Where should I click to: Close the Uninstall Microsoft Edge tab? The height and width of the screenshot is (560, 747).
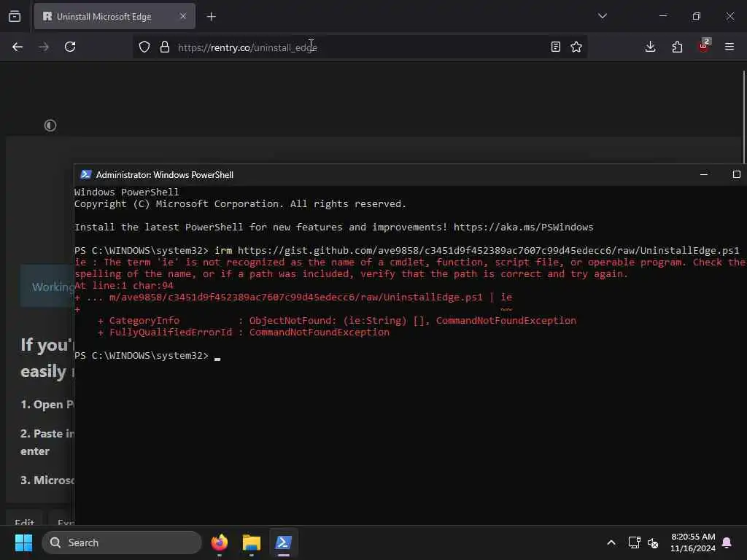(x=183, y=16)
